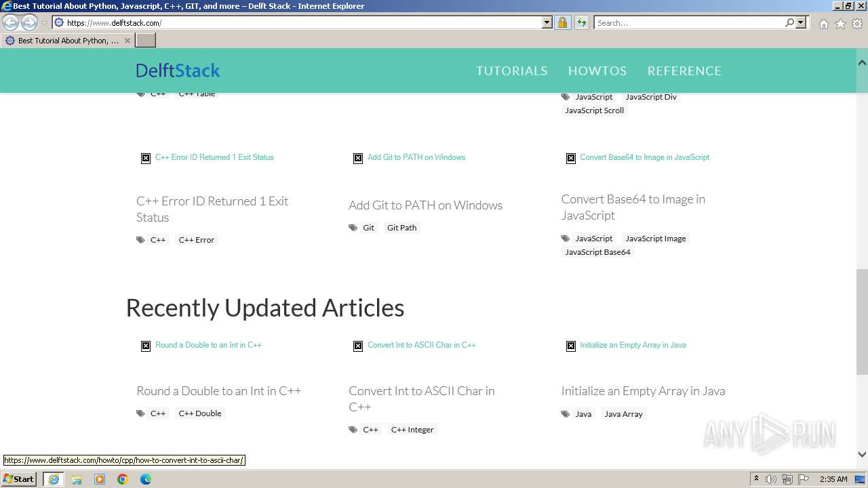This screenshot has height=488, width=868.
Task: Click the C++ Double tag
Action: (x=199, y=413)
